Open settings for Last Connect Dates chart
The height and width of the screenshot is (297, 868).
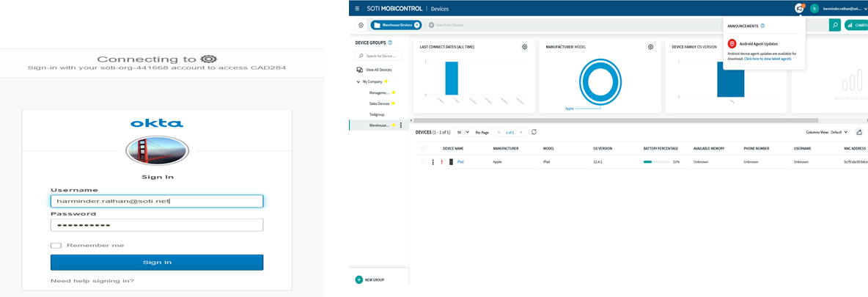pyautogui.click(x=524, y=47)
